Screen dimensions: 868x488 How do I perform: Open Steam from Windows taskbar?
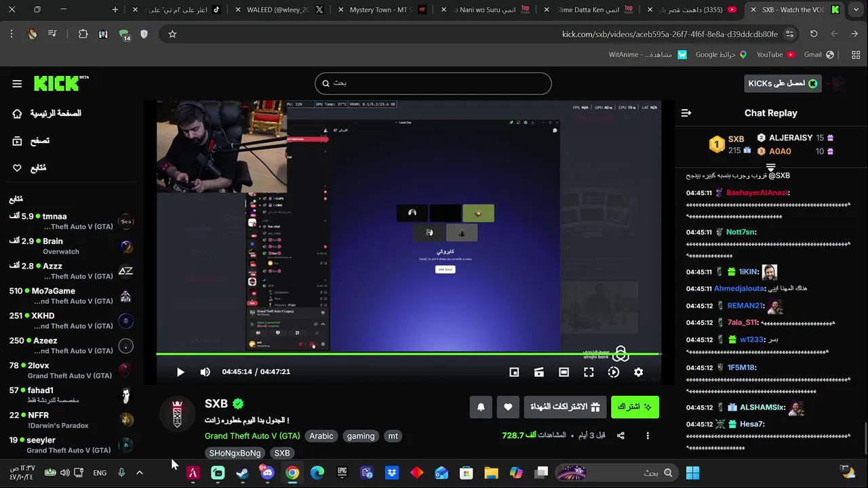coord(242,472)
